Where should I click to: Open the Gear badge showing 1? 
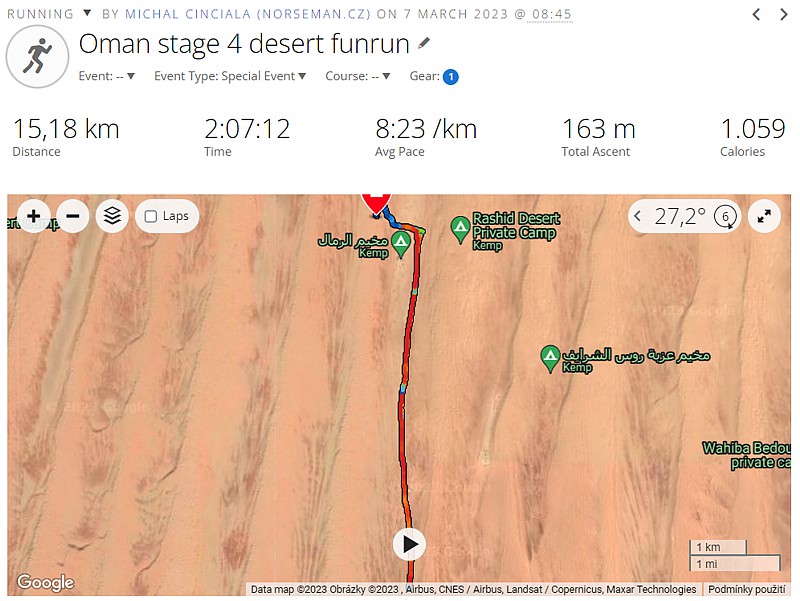click(x=451, y=77)
